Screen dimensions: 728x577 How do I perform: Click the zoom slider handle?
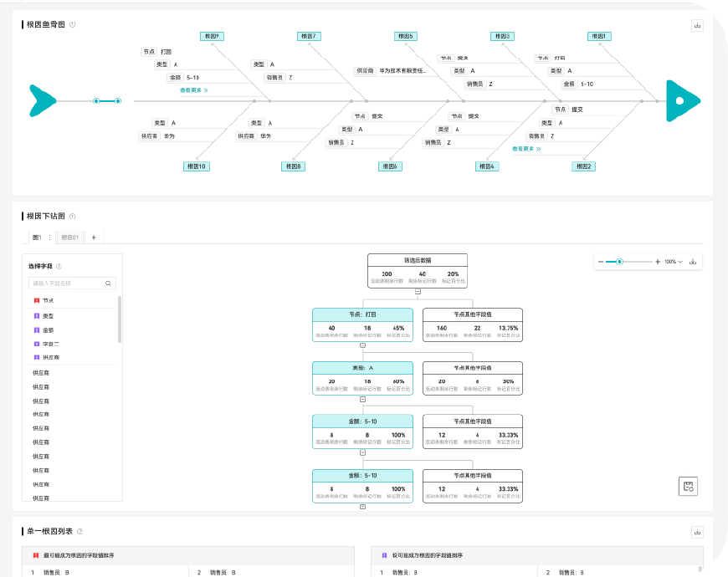pyautogui.click(x=619, y=262)
